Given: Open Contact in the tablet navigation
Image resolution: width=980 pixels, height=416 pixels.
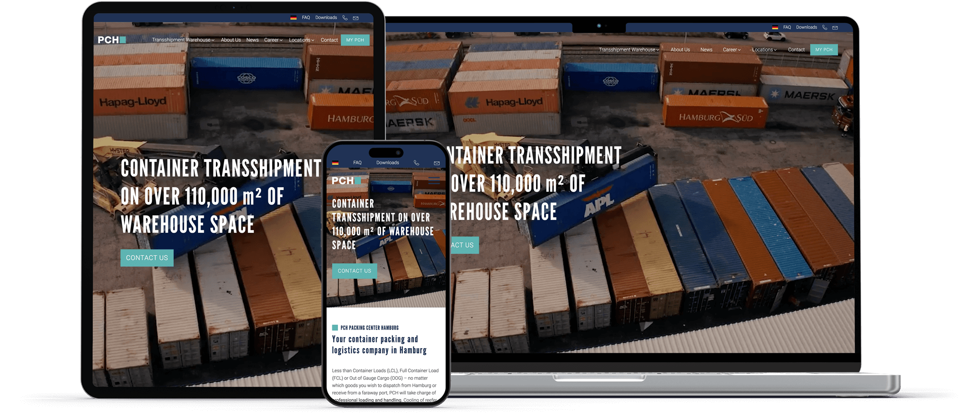Looking at the screenshot, I should tap(329, 40).
